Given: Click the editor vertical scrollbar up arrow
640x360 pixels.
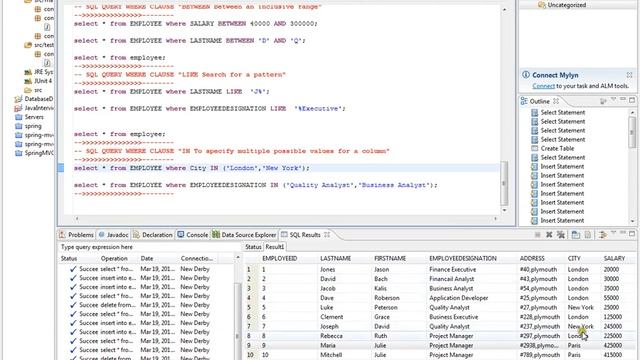Looking at the screenshot, I should (504, 9).
